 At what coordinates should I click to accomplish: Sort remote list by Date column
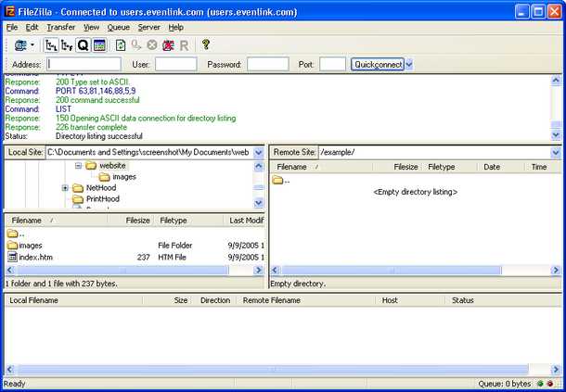coord(501,167)
